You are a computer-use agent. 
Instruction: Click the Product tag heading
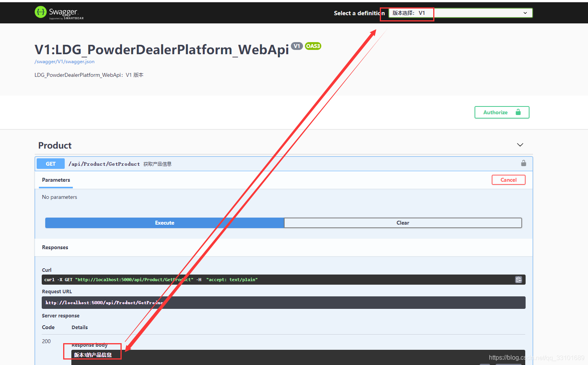click(x=55, y=145)
